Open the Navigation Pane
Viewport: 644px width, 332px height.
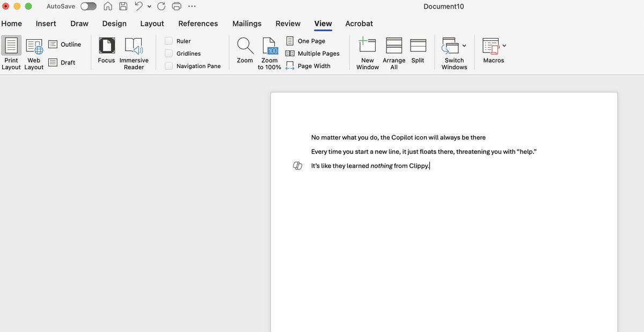click(169, 65)
